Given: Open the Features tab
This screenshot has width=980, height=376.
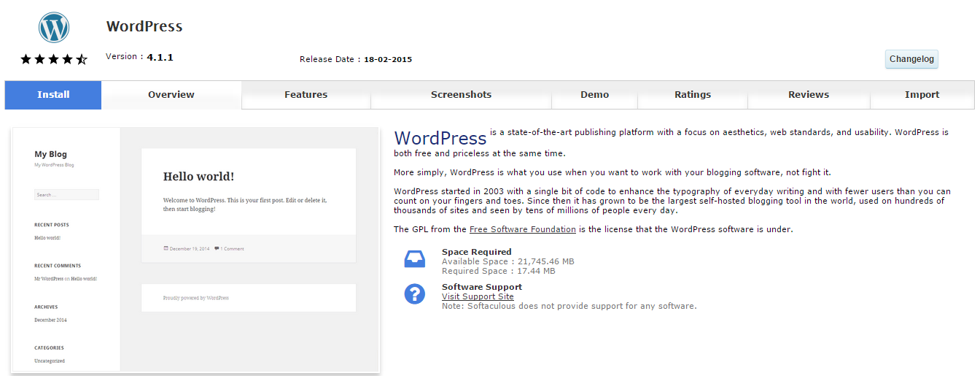Looking at the screenshot, I should (x=306, y=95).
